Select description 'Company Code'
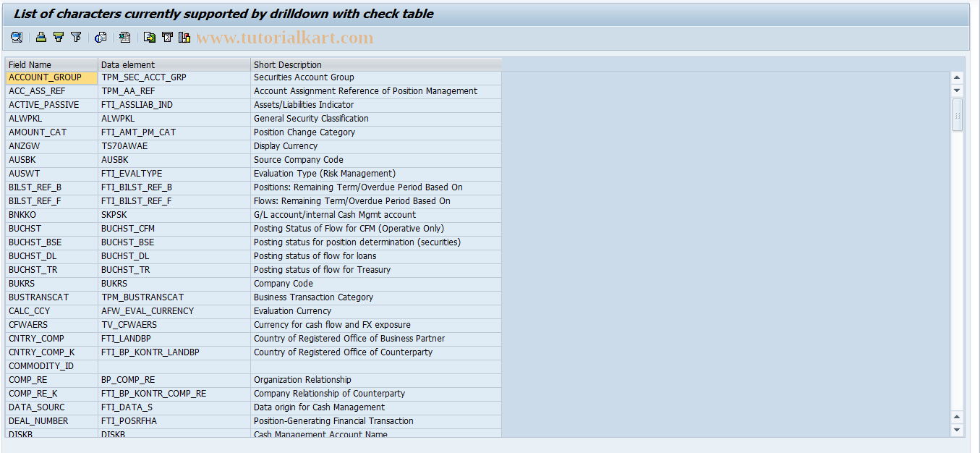Viewport: 980px width, 453px height. click(284, 284)
